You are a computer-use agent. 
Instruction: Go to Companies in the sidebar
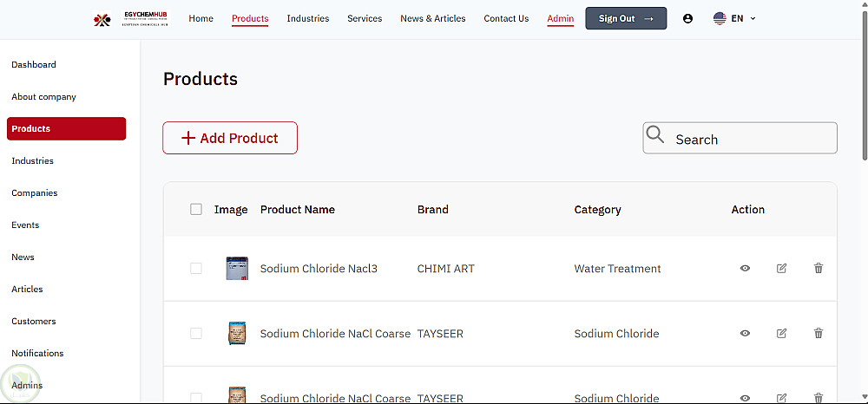(x=35, y=193)
